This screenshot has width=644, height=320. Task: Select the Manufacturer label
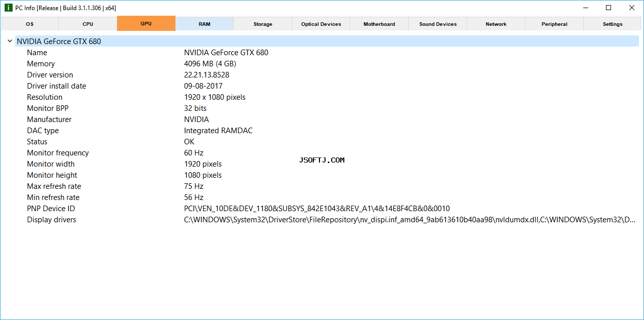point(49,119)
